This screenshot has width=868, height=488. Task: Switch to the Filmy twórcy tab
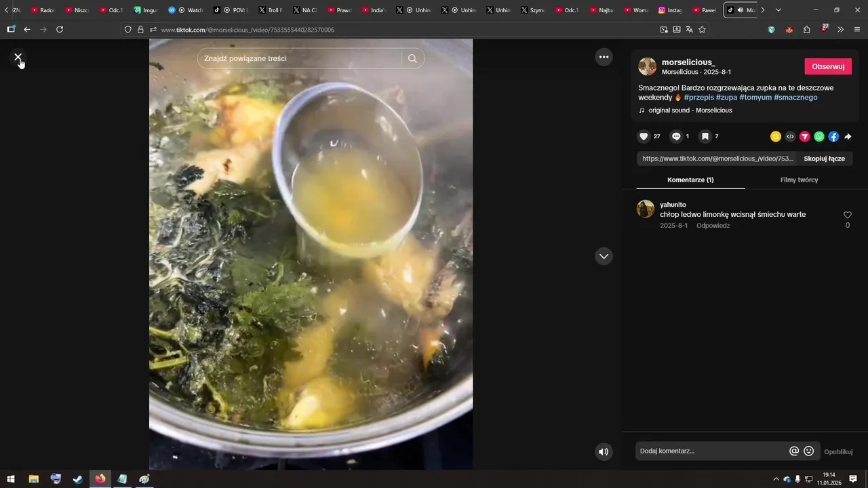pos(799,180)
